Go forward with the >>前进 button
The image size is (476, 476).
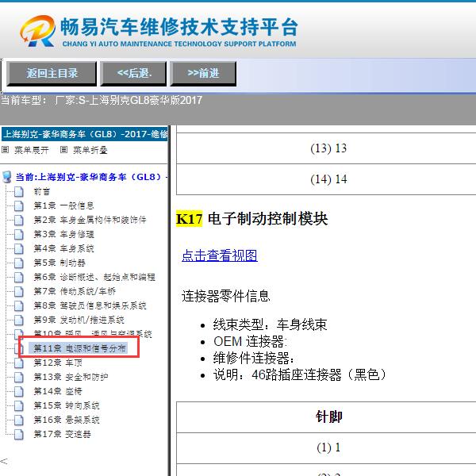coord(203,74)
